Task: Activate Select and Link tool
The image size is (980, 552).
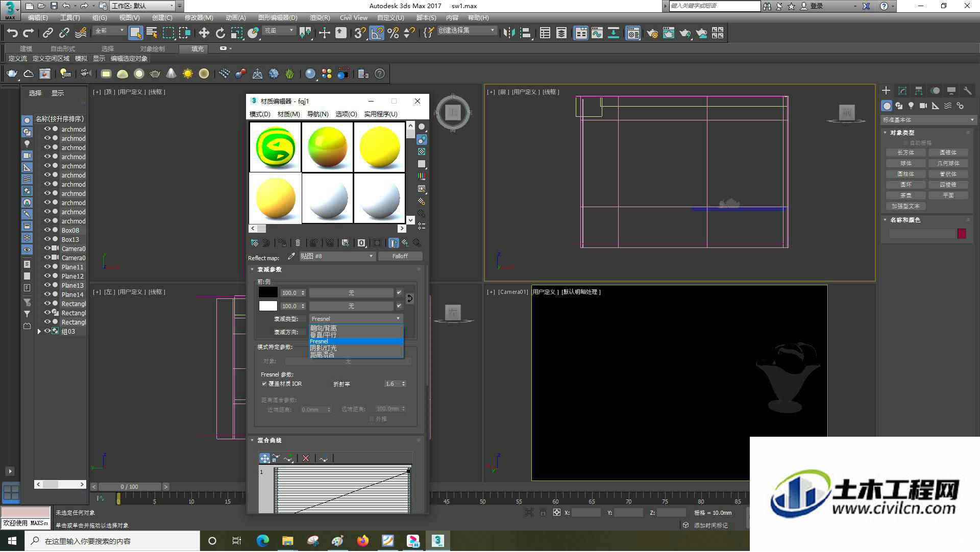Action: (x=48, y=33)
